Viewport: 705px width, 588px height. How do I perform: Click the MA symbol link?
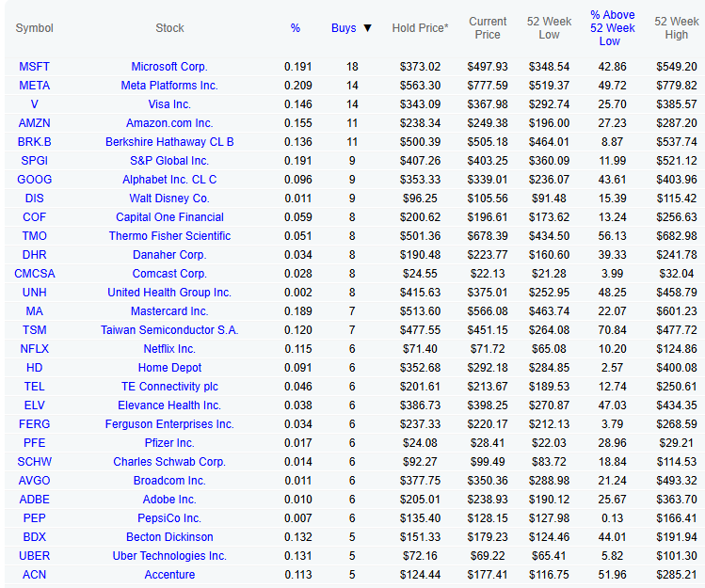[x=34, y=311]
